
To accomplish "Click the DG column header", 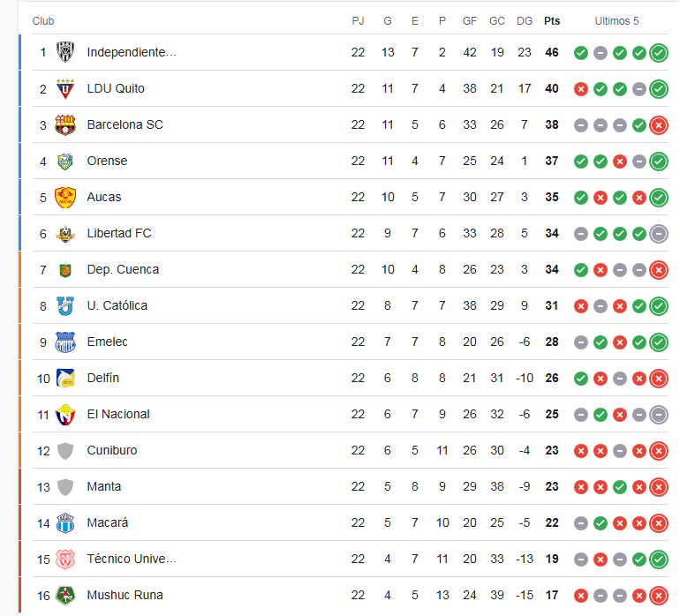I will tap(525, 21).
